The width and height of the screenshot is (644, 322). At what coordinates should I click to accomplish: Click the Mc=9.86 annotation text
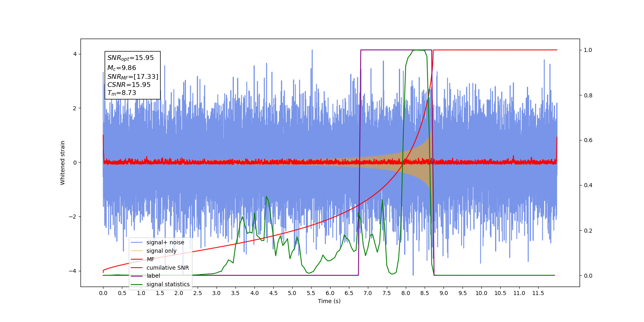tap(122, 68)
